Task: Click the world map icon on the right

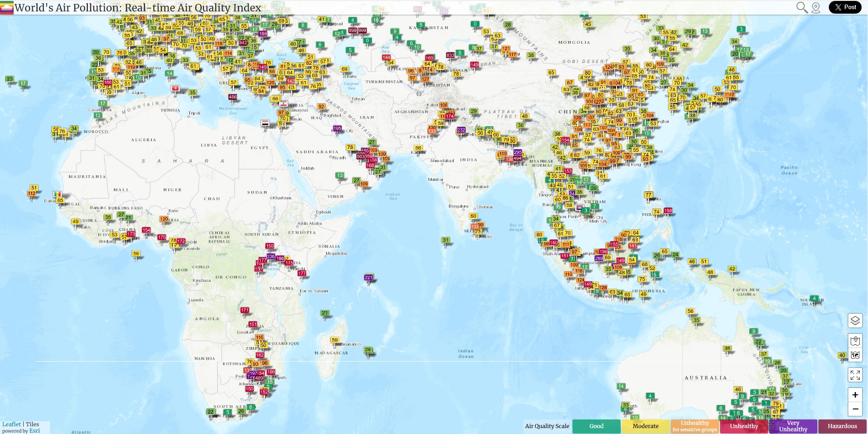Action: coord(855,355)
